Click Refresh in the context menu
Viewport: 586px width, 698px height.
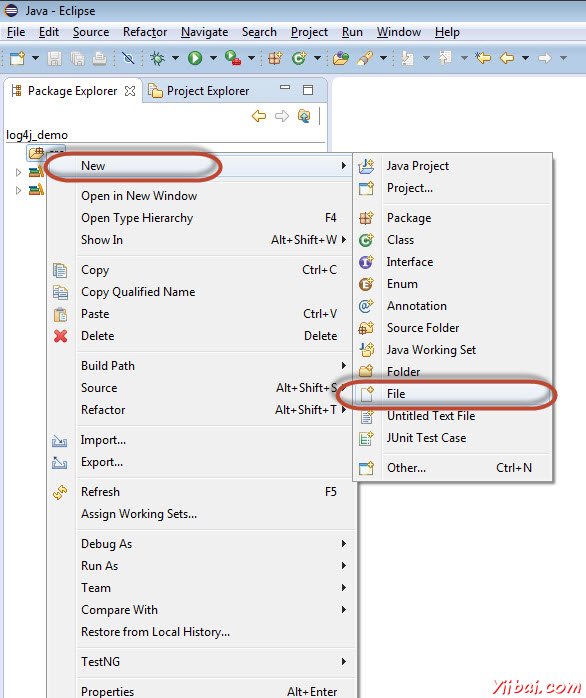point(200,492)
